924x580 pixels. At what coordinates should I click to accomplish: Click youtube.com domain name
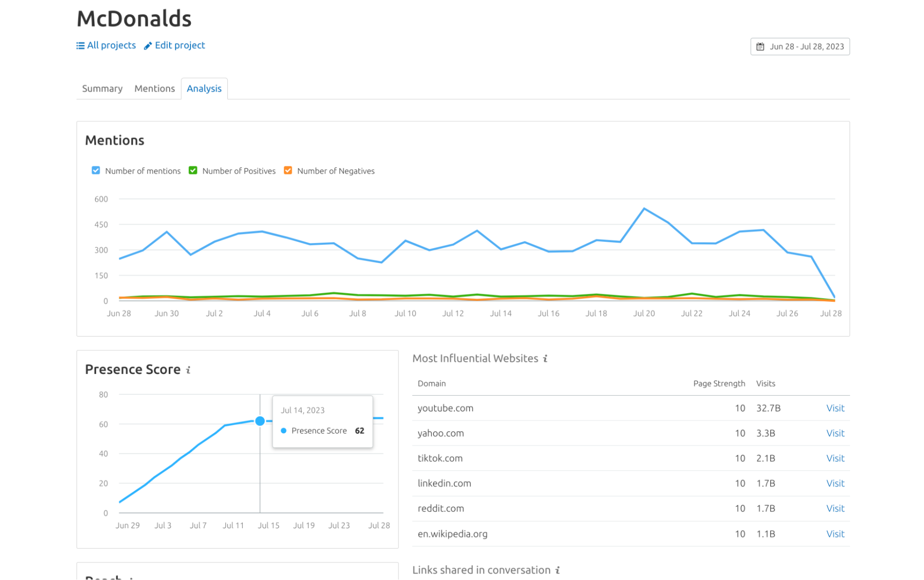445,409
